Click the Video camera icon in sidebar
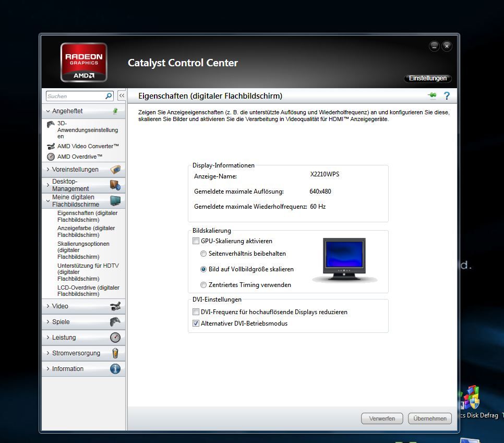Screen dimensions: 504x443 [x=115, y=306]
